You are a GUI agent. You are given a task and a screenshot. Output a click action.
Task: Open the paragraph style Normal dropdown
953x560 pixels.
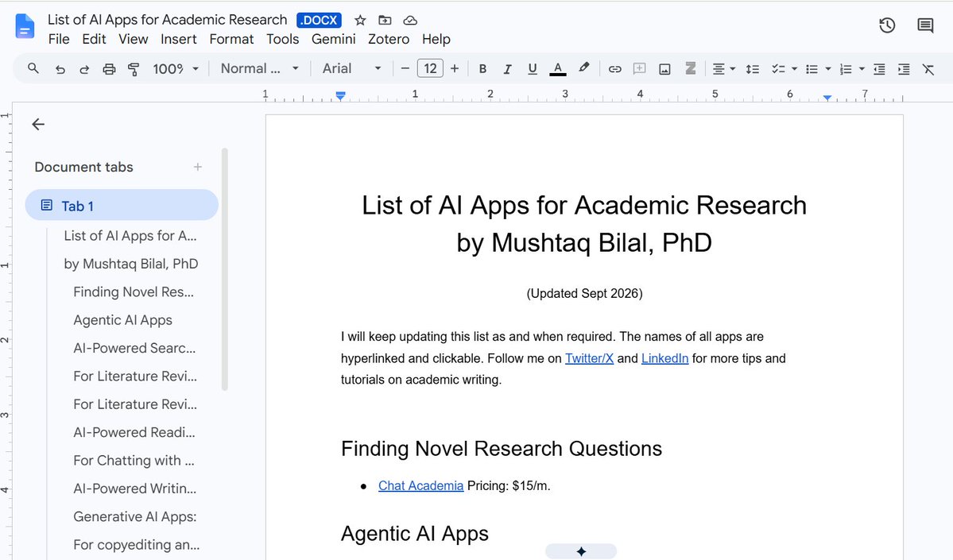click(260, 68)
